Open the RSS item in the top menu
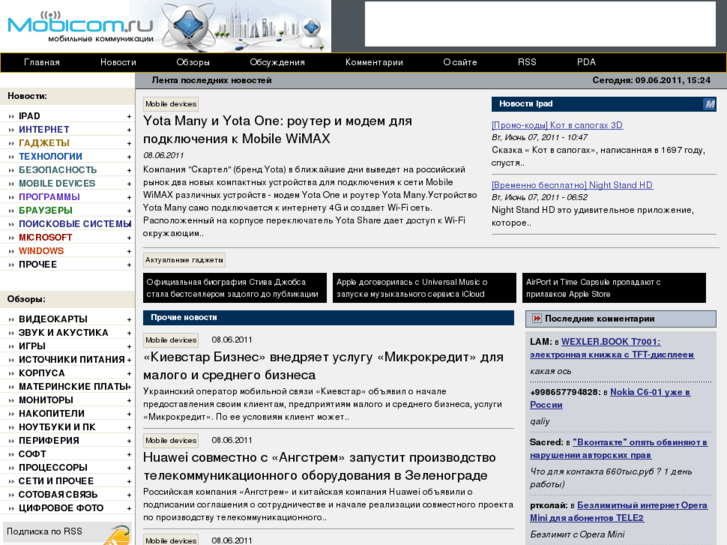Image resolution: width=727 pixels, height=545 pixels. click(527, 62)
